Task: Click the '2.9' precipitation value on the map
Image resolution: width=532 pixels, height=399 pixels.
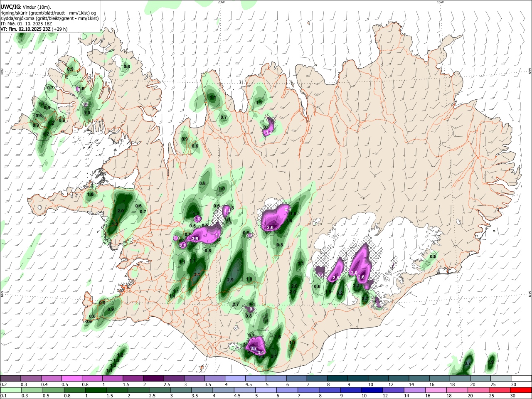Action: pos(230,280)
